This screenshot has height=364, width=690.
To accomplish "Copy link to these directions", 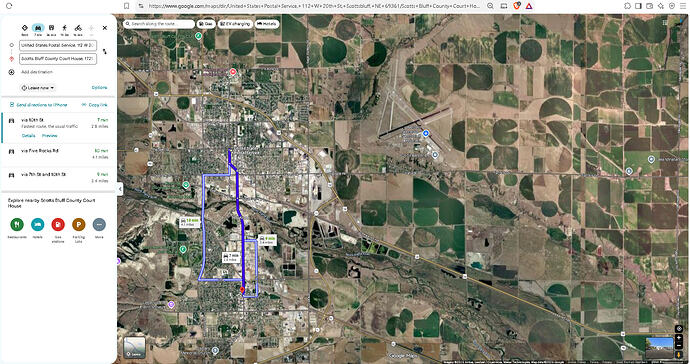I will 94,105.
